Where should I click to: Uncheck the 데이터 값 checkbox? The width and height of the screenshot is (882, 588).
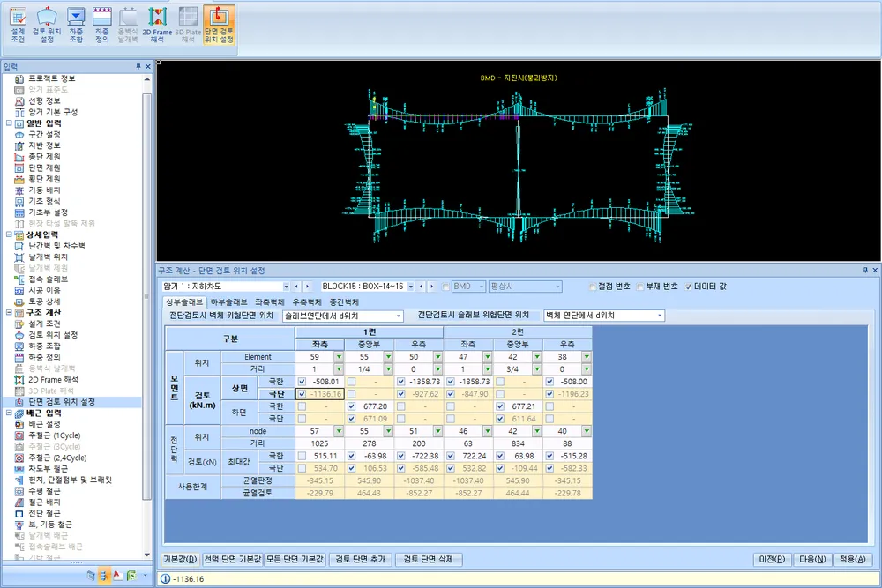tap(689, 287)
